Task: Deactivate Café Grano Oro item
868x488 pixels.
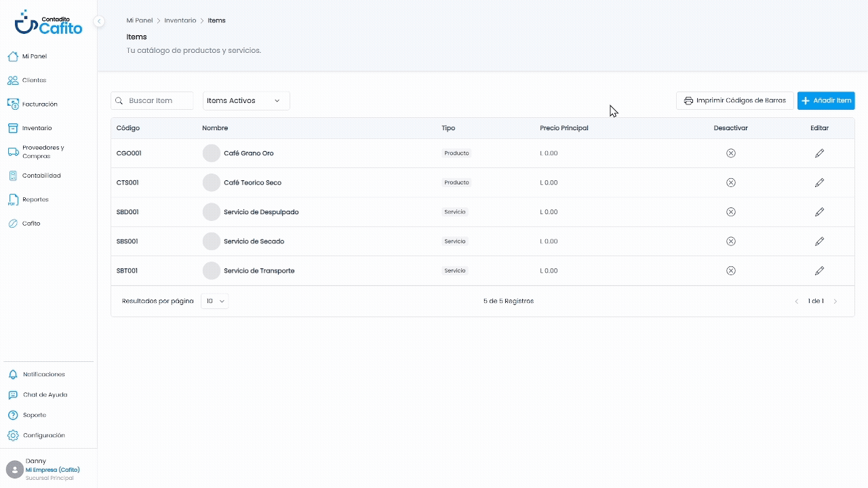Action: [730, 153]
